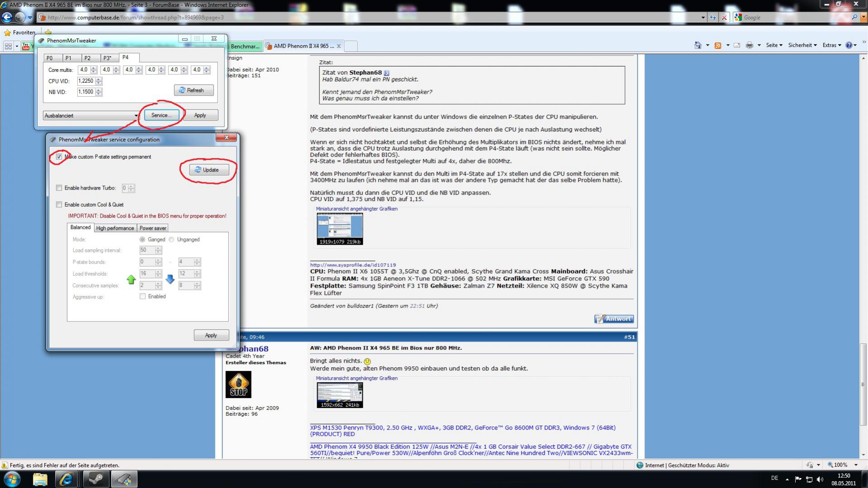Uncheck Make custom P-state settings permanent
This screenshot has height=488, width=868.
pos(59,156)
